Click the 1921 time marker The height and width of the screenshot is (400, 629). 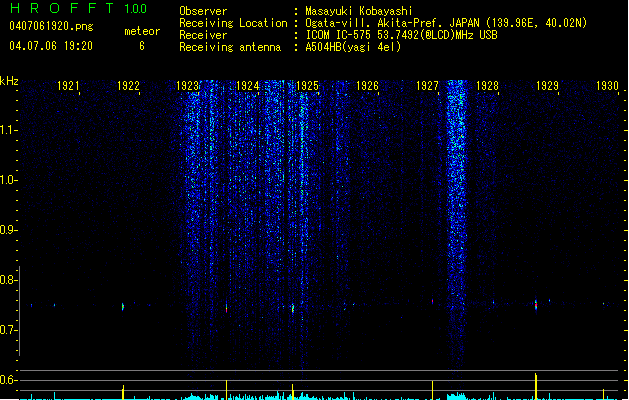(x=68, y=86)
